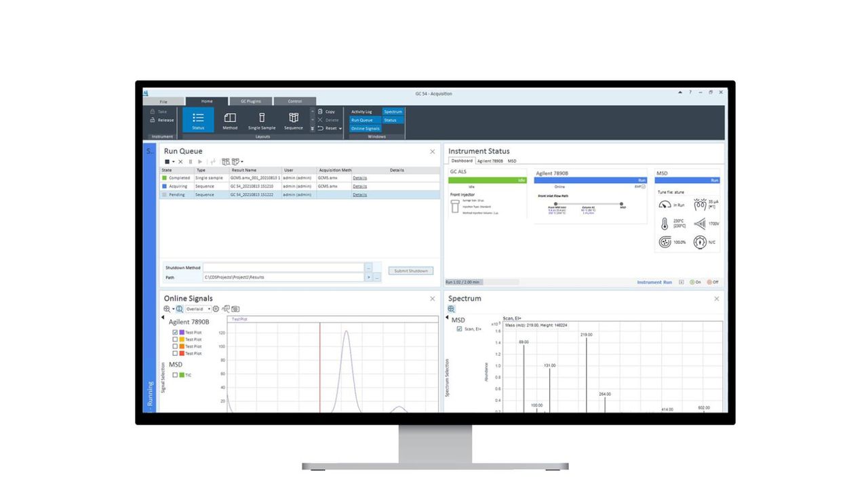Switch to the Control ribbon tab
Image resolution: width=868 pixels, height=488 pixels.
point(295,101)
